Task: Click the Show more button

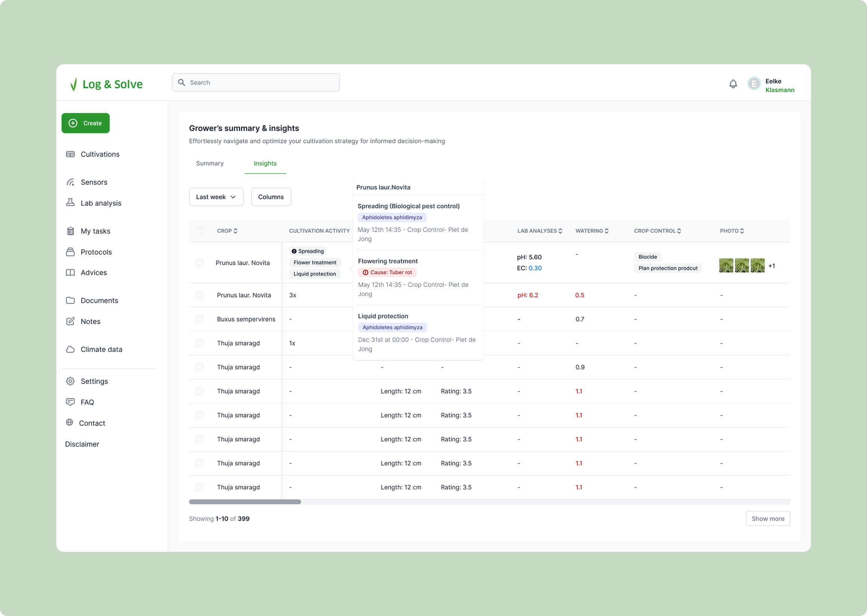Action: (768, 519)
